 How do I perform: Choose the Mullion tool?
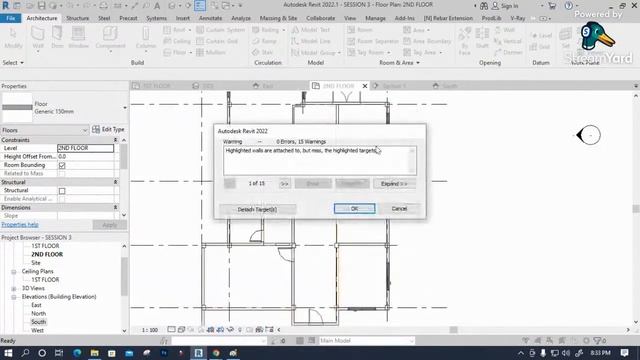click(211, 52)
